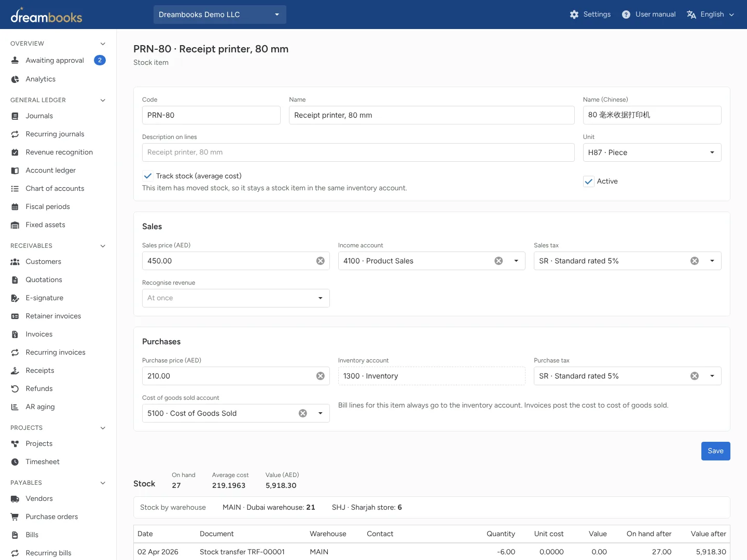The width and height of the screenshot is (747, 560).
Task: Collapse the Receivables section
Action: coord(103,246)
